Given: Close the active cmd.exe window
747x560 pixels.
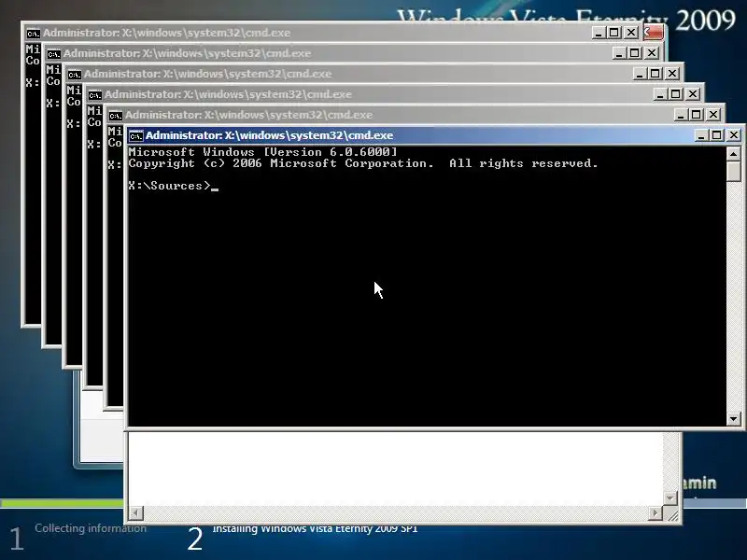Looking at the screenshot, I should 734,135.
